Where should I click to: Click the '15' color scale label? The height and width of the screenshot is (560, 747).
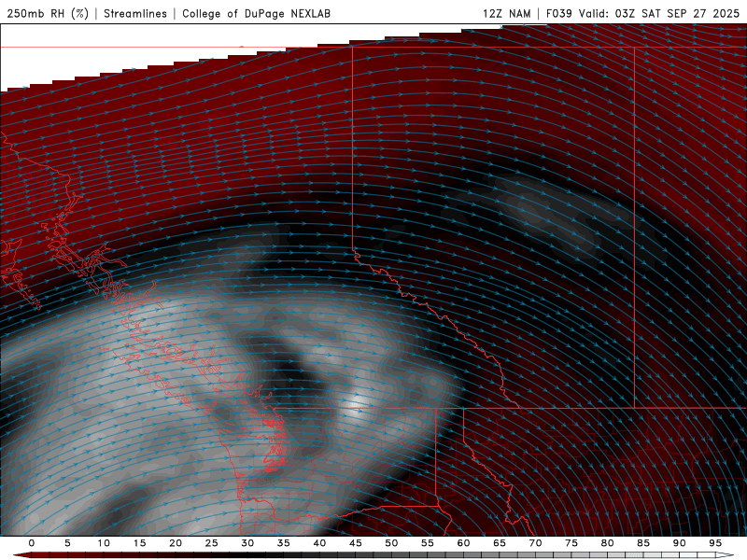pyautogui.click(x=139, y=543)
